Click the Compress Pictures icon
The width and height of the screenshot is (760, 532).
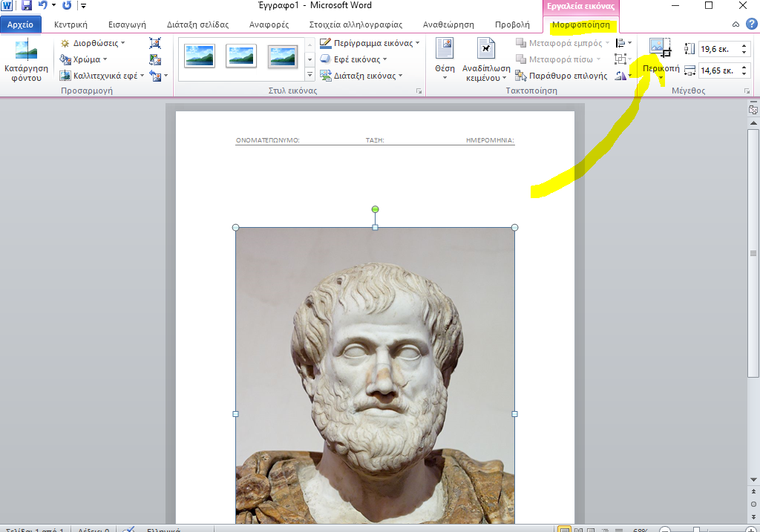(x=155, y=43)
